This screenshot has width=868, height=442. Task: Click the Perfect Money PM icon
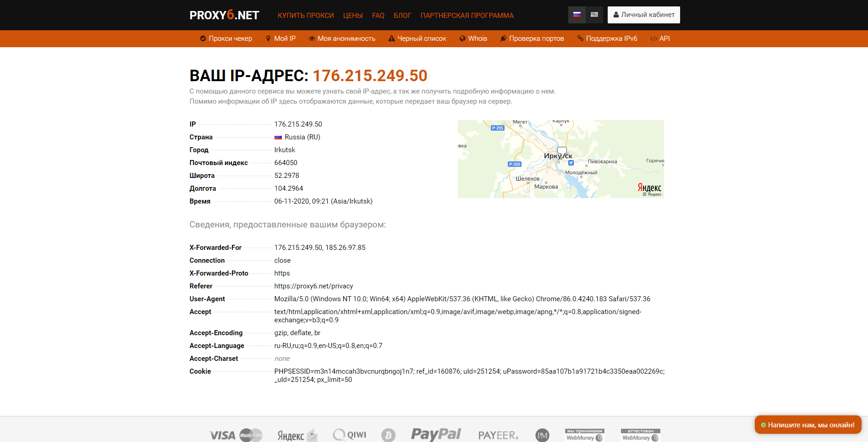542,435
